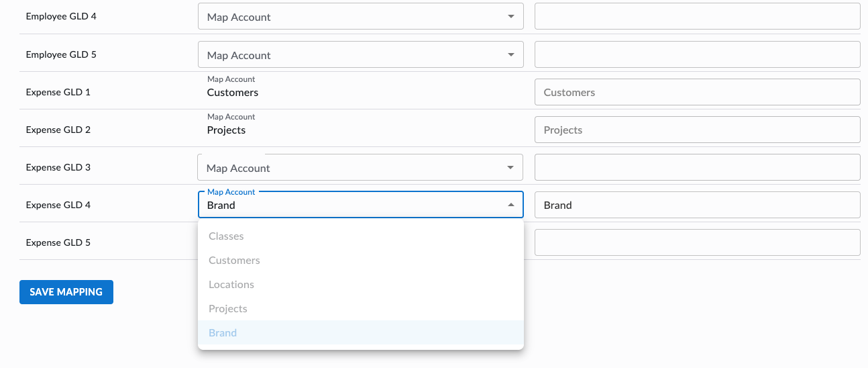Select Projects option in the dropdown list
Viewport: 868px width, 368px height.
pyautogui.click(x=361, y=309)
